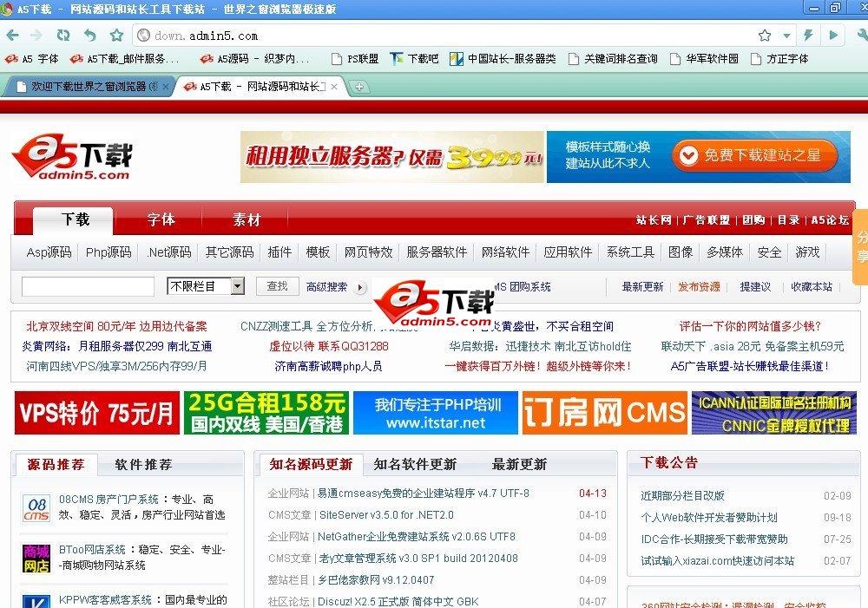Viewport: 868px width, 608px height.
Task: Open the 关键词排名查询 bookmark
Action: coord(614,59)
